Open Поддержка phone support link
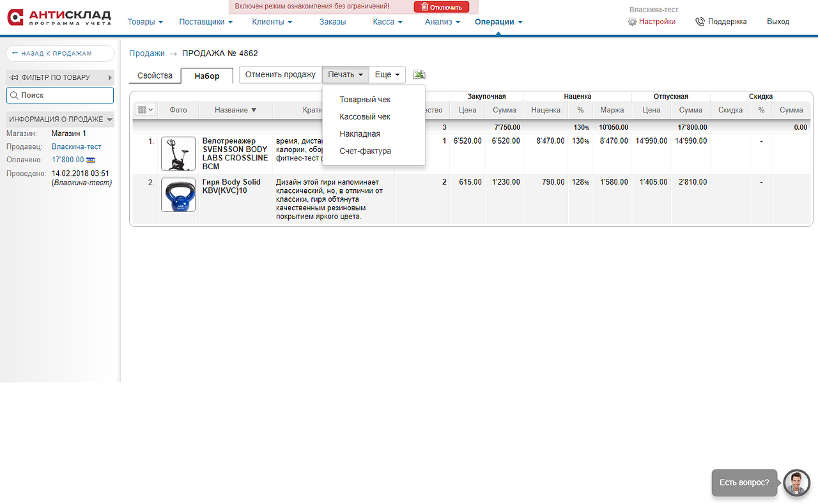The width and height of the screenshot is (818, 504). tap(721, 22)
